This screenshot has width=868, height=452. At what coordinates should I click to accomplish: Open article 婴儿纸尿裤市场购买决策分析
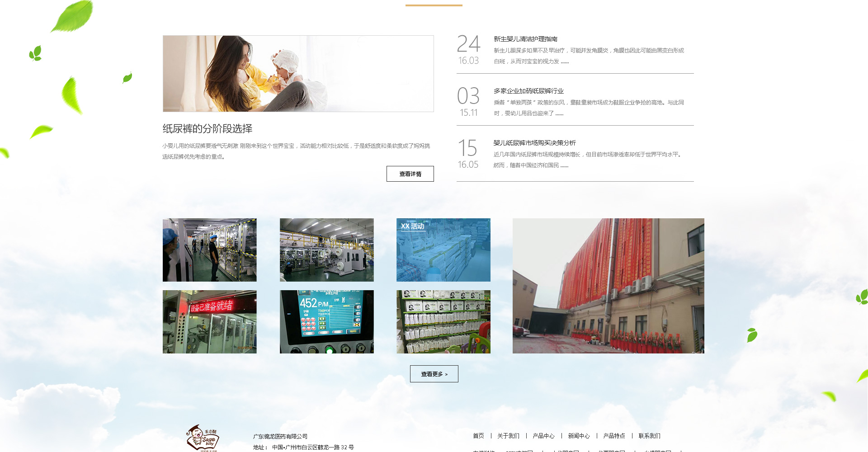click(534, 143)
